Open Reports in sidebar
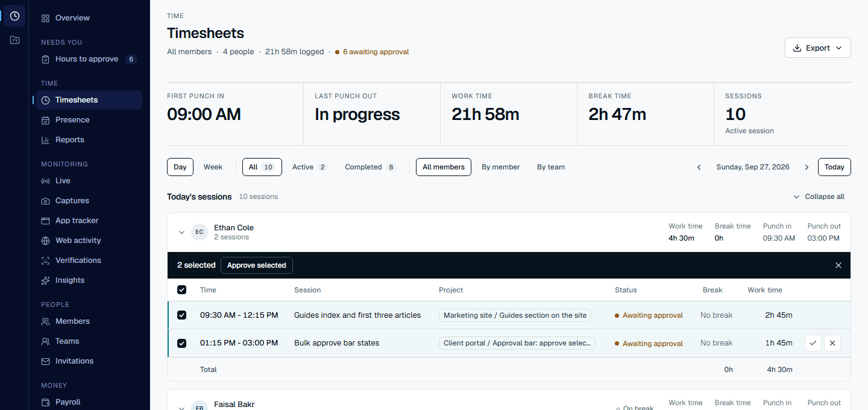The width and height of the screenshot is (868, 410). (89, 140)
